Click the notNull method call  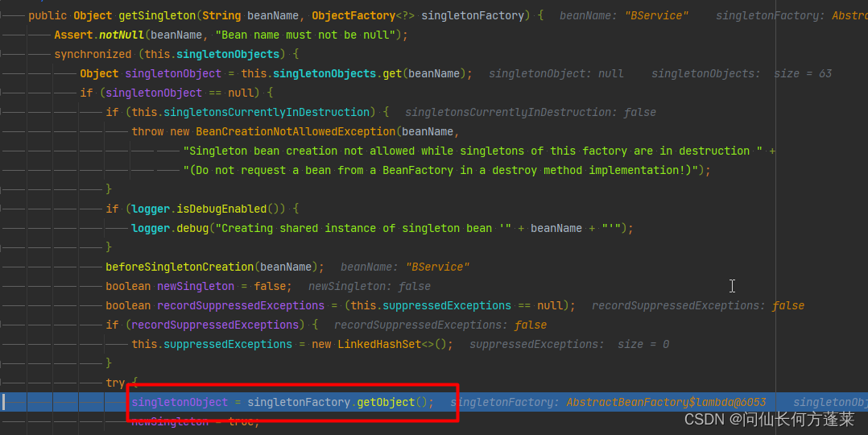click(x=122, y=35)
